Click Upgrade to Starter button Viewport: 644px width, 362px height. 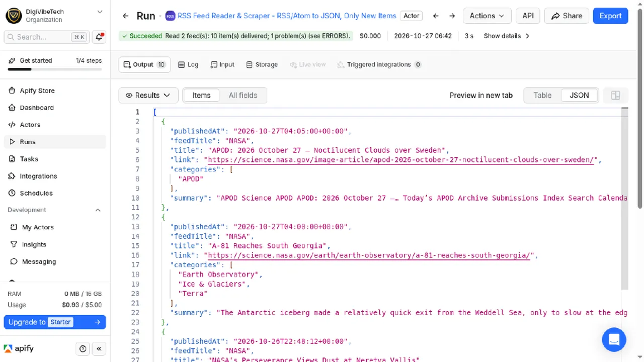55,322
